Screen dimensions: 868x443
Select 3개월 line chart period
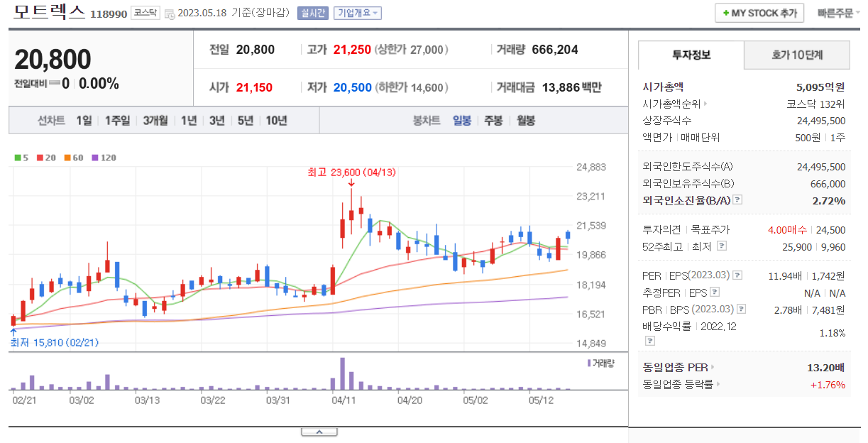pos(155,121)
